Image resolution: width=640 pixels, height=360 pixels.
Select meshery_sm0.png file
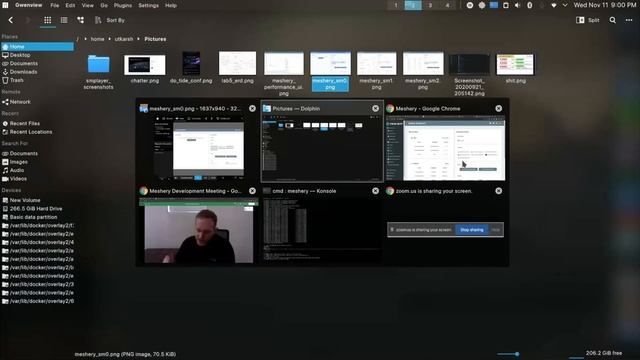[330, 71]
